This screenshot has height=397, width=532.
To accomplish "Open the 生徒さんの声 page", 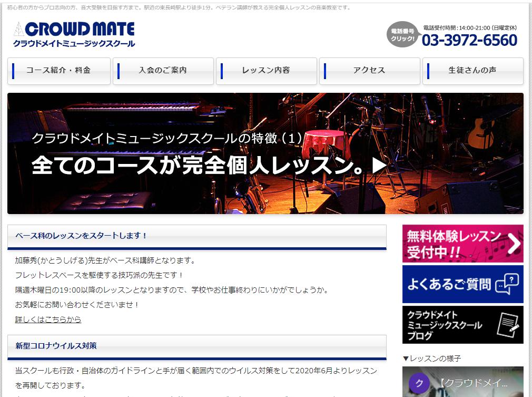I will [472, 71].
